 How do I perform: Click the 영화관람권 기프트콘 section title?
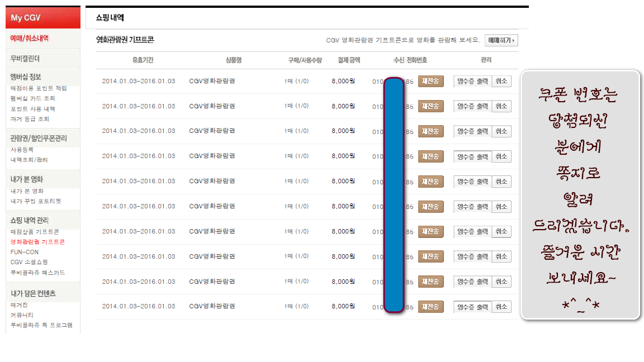[x=125, y=40]
